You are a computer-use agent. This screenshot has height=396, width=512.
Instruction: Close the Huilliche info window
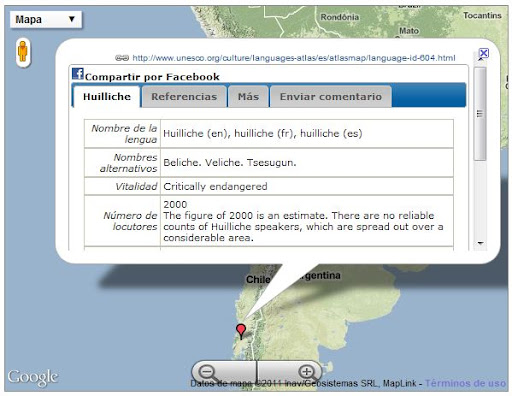coord(483,53)
